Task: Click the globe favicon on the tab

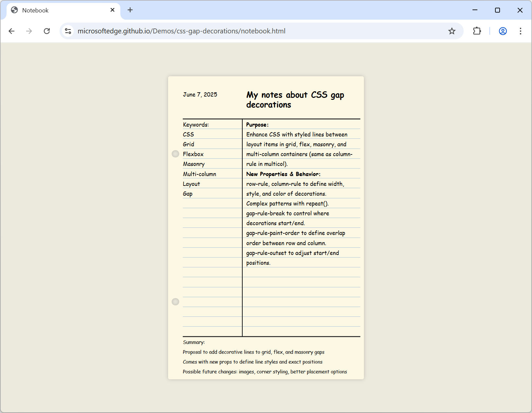Action: (14, 10)
